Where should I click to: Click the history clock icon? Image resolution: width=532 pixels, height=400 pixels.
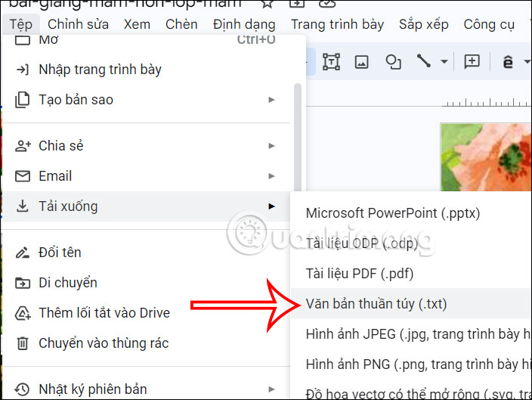point(23,389)
